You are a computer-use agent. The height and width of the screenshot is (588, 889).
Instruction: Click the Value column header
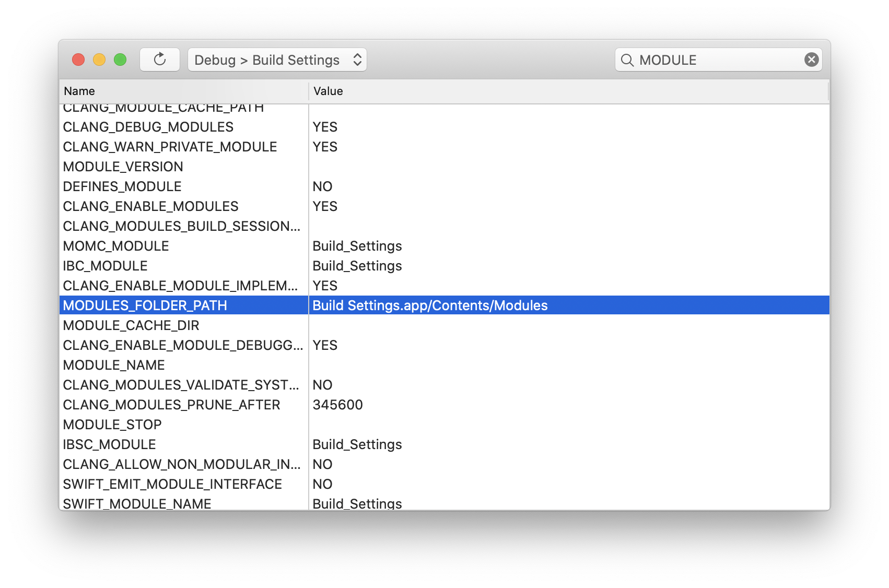(328, 91)
